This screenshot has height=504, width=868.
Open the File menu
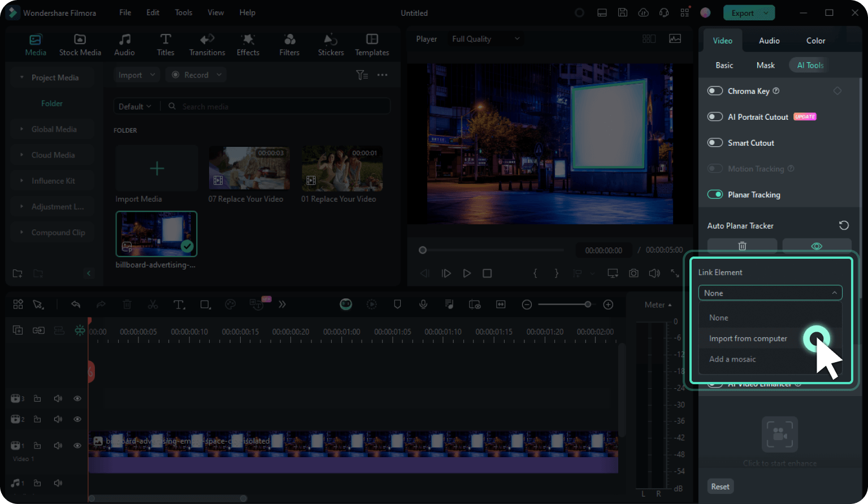[125, 12]
